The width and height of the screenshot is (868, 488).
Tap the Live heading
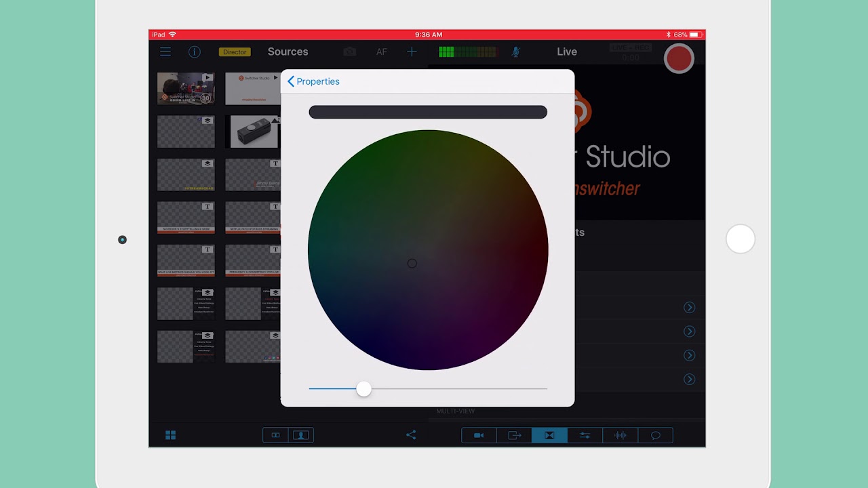(x=567, y=52)
